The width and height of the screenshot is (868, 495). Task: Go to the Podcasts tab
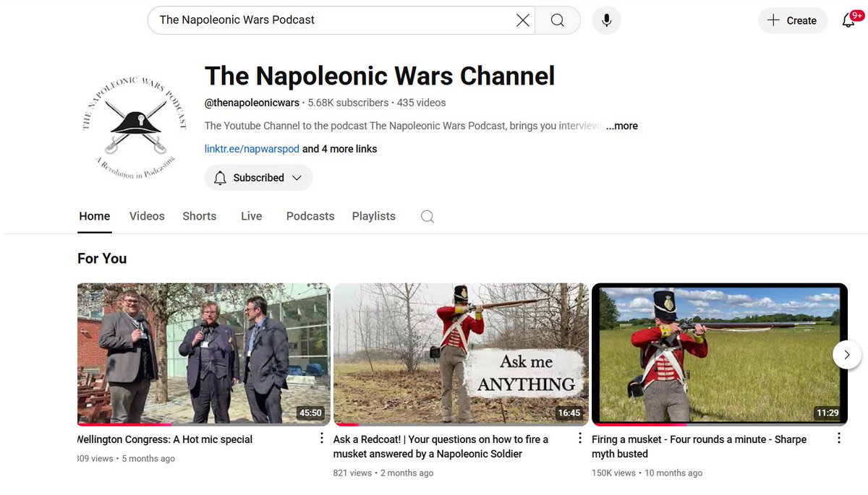click(x=310, y=216)
